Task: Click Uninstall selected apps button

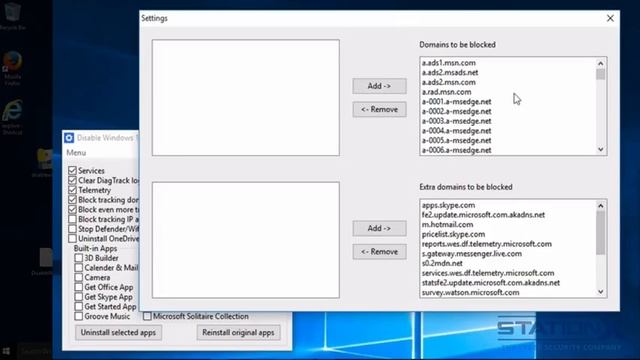Action: [118, 333]
